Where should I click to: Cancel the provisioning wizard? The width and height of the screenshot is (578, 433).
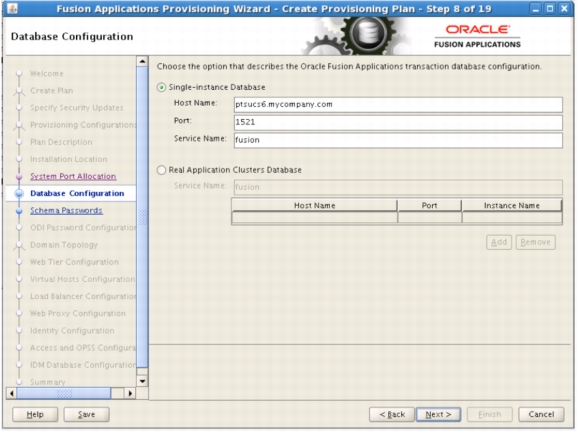coord(541,415)
